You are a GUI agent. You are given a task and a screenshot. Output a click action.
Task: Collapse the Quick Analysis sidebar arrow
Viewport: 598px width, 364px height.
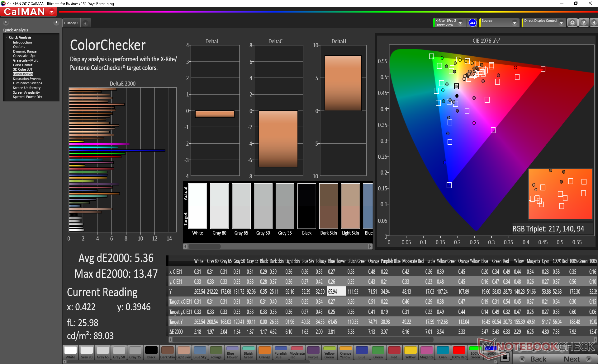point(56,22)
